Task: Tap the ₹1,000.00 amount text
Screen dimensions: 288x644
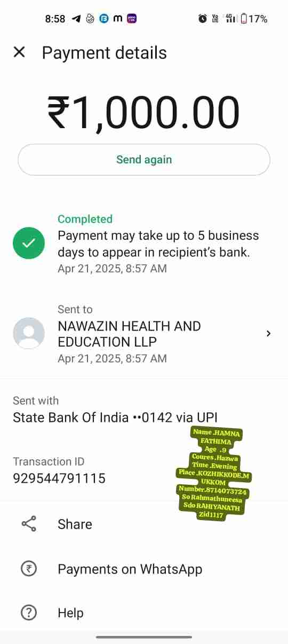Action: (143, 112)
